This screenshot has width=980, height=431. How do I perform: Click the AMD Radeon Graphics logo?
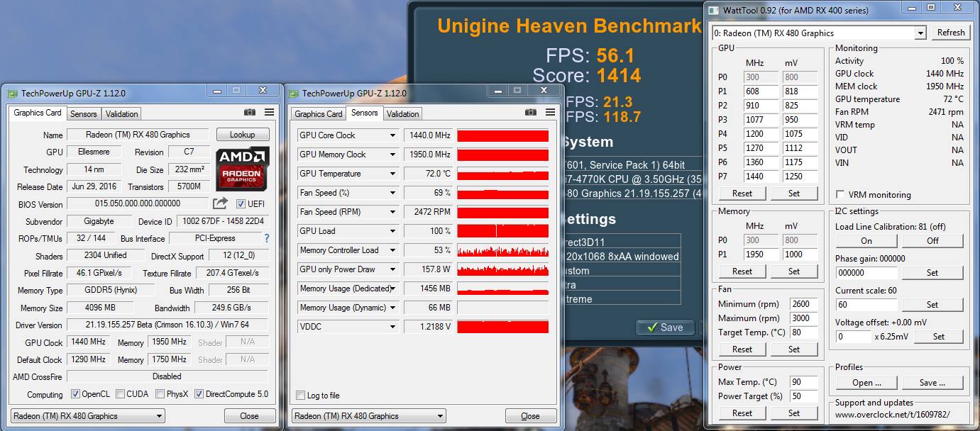[242, 169]
